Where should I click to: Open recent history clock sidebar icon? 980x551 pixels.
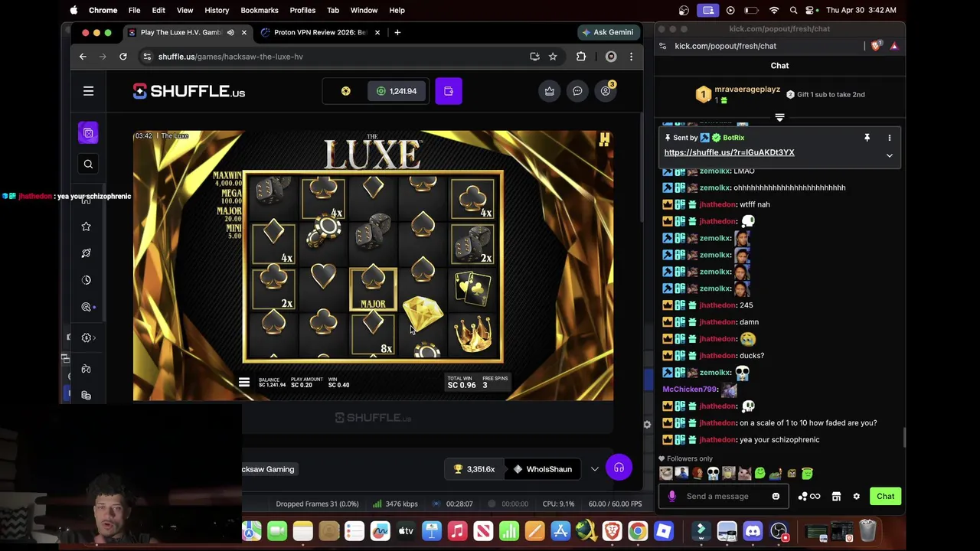86,280
